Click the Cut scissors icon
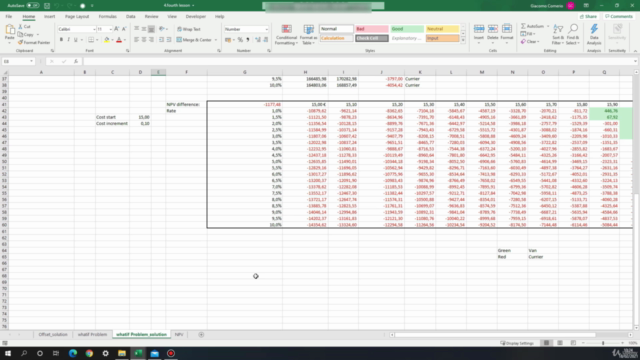The height and width of the screenshot is (360, 640). (x=20, y=27)
